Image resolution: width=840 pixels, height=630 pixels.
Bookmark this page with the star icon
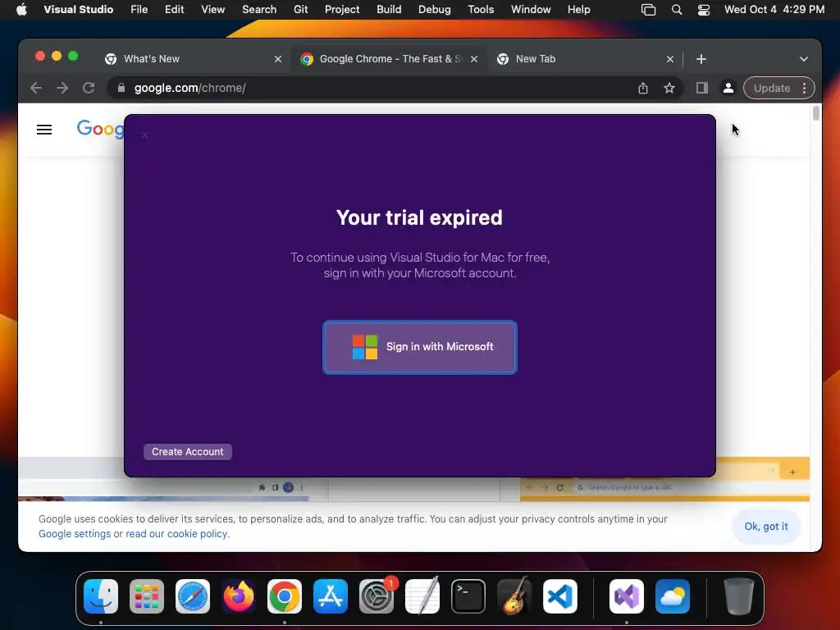pos(669,88)
